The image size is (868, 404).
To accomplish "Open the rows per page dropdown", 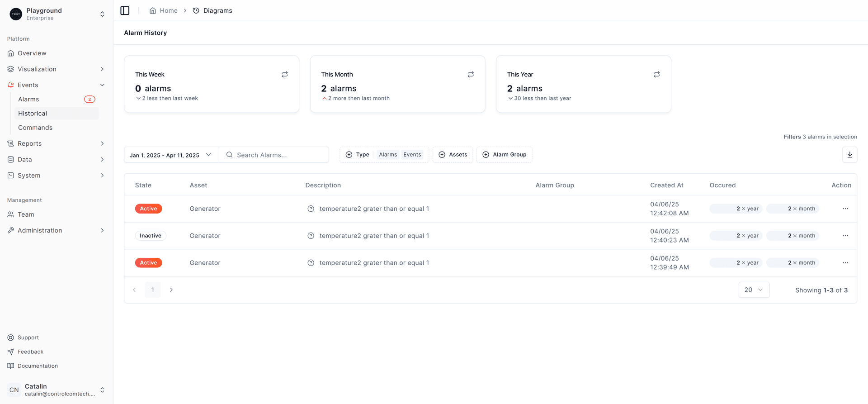I will [754, 290].
